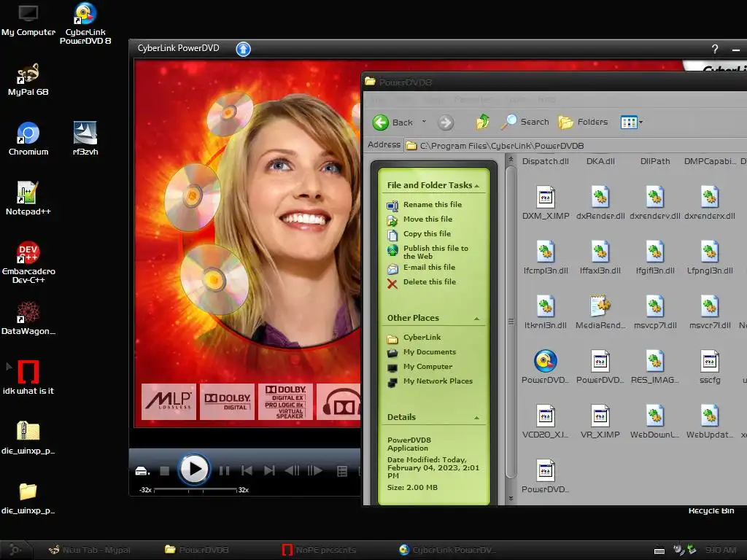Click Move this file
Screen dimensions: 747x560
point(427,219)
